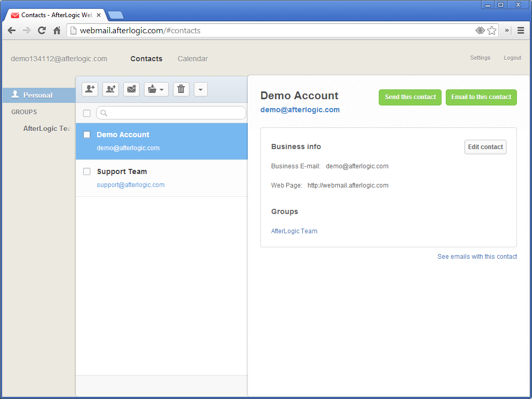This screenshot has width=532, height=399.
Task: Click the Business E-mail value demo@afterlogic.com
Action: (x=357, y=166)
